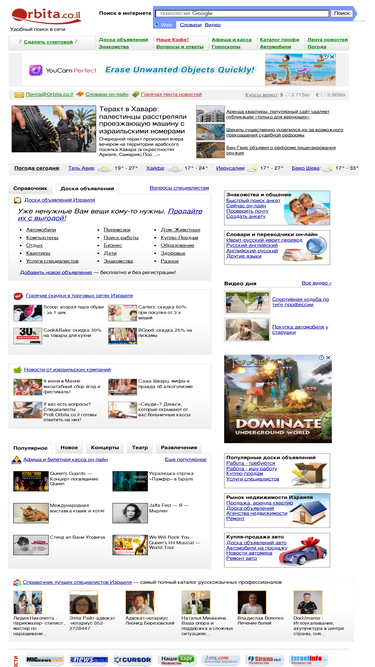Switch to the Театр events tab

pos(140,448)
